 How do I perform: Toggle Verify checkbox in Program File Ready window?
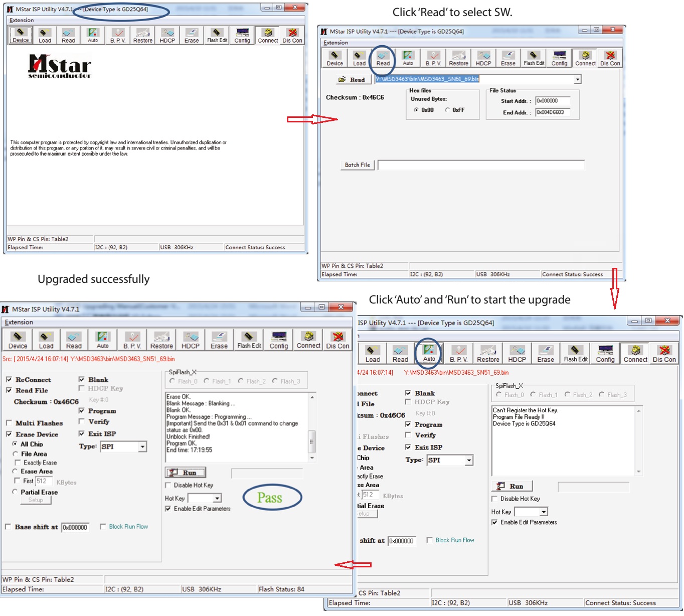point(408,435)
